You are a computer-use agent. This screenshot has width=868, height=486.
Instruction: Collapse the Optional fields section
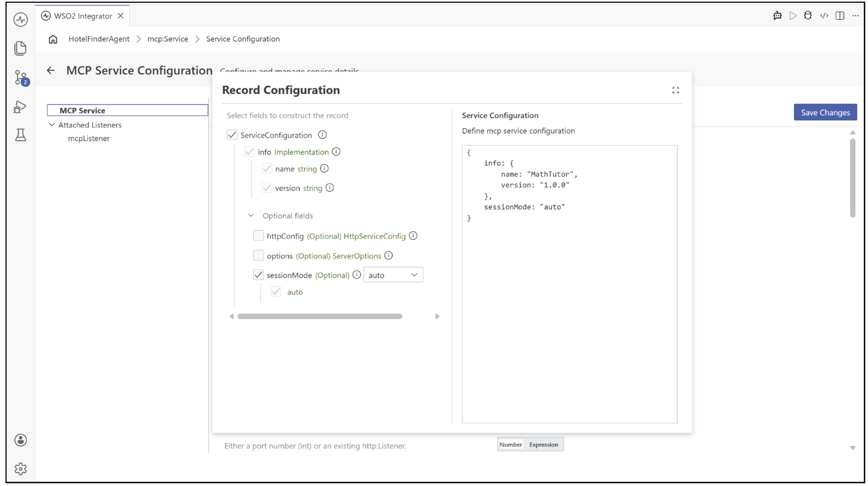(x=251, y=216)
